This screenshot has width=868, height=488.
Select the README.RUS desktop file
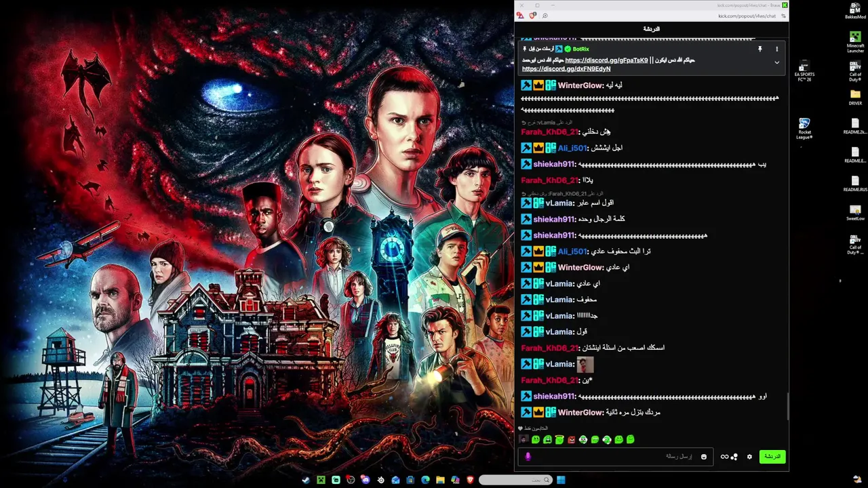pyautogui.click(x=855, y=184)
